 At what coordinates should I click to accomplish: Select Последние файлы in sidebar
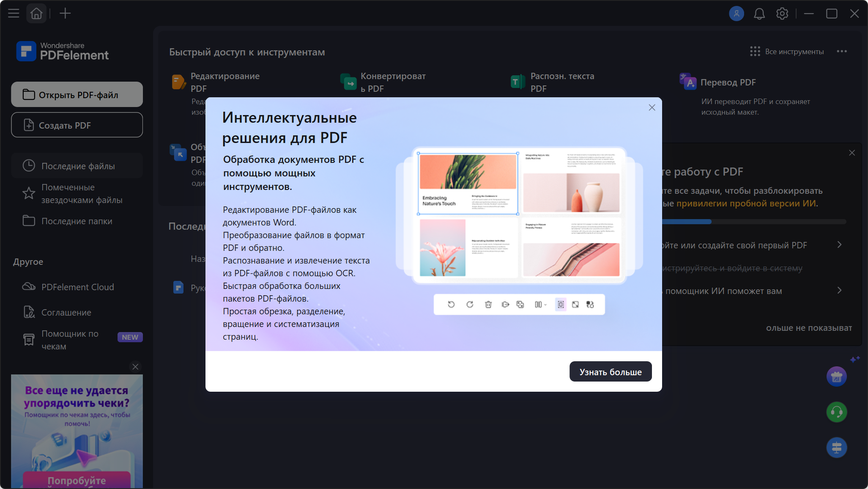pos(77,166)
